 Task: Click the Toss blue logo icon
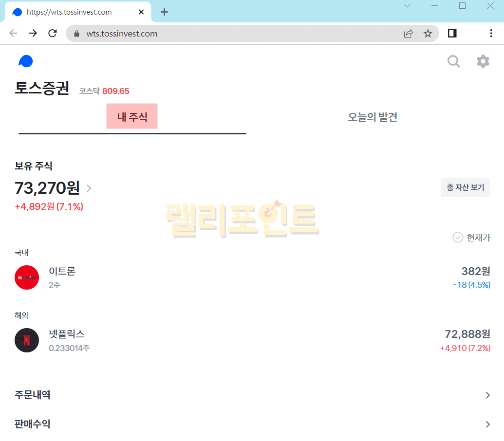25,61
